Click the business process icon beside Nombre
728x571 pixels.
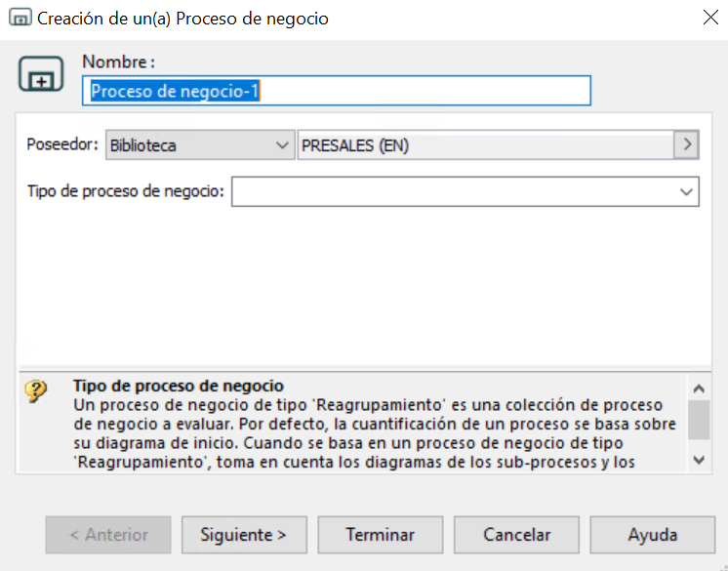click(x=41, y=74)
